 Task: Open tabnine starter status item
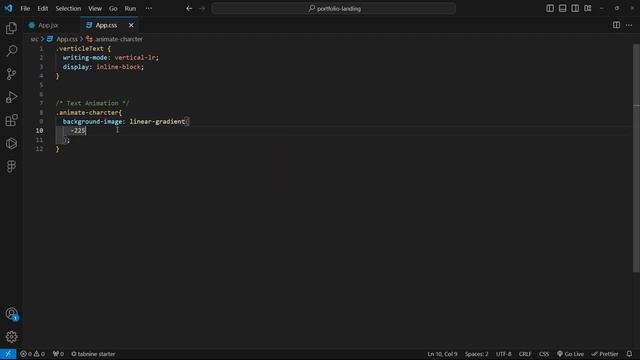coord(93,354)
